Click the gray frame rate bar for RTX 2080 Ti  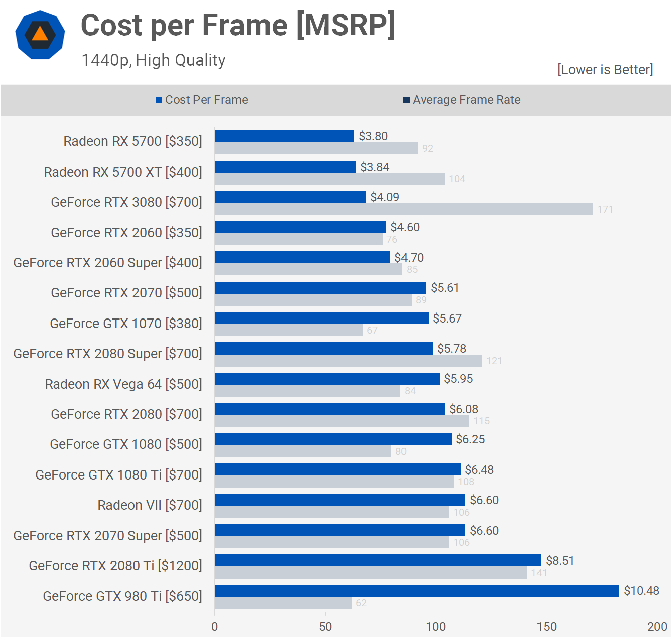[371, 573]
